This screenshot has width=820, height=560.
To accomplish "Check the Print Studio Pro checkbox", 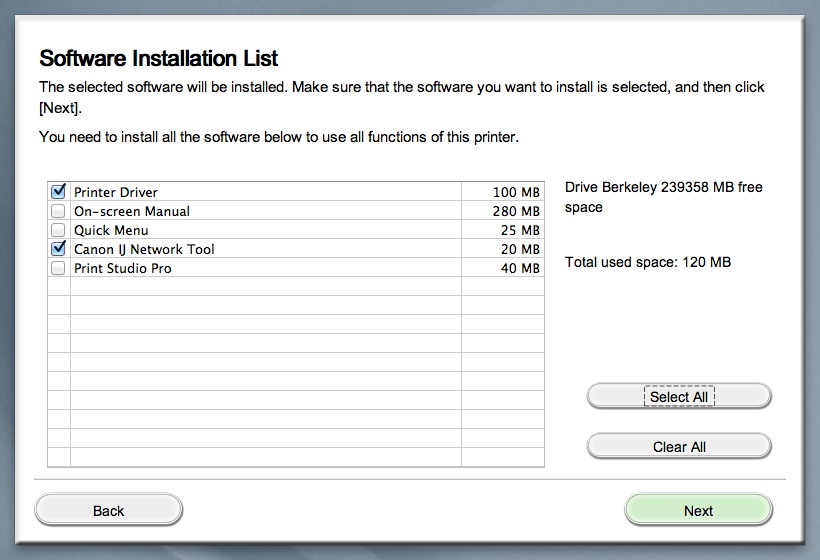I will pos(58,268).
